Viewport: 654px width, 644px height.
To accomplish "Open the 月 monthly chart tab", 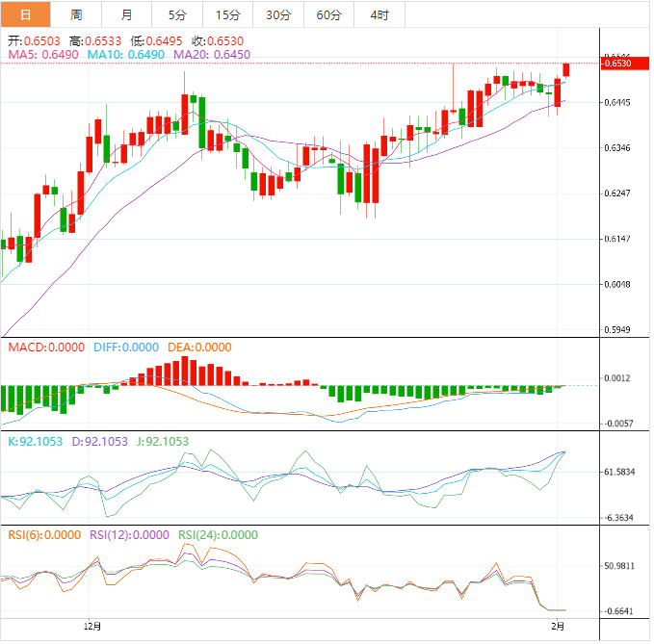I will coord(127,15).
